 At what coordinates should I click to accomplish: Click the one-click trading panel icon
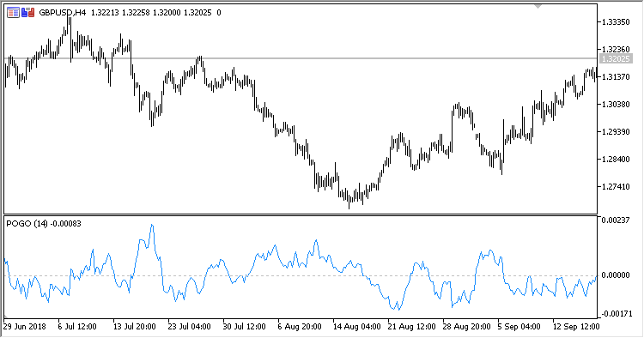13,13
